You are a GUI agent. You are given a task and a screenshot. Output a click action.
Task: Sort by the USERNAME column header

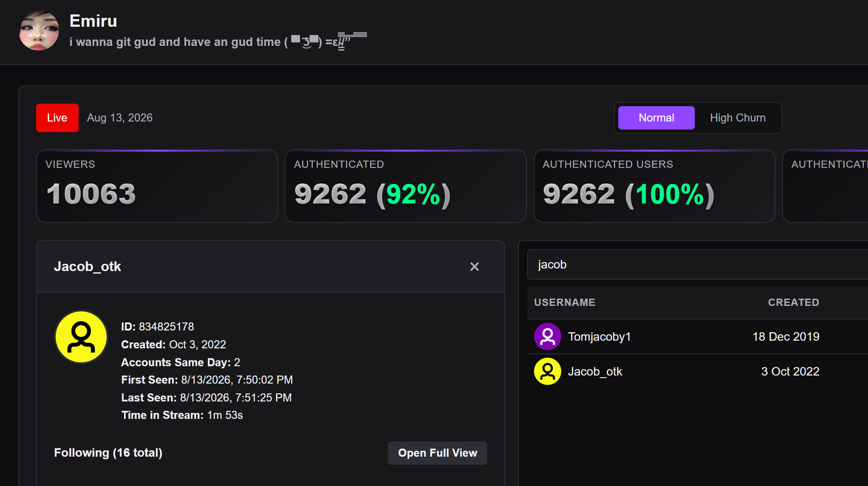point(565,302)
